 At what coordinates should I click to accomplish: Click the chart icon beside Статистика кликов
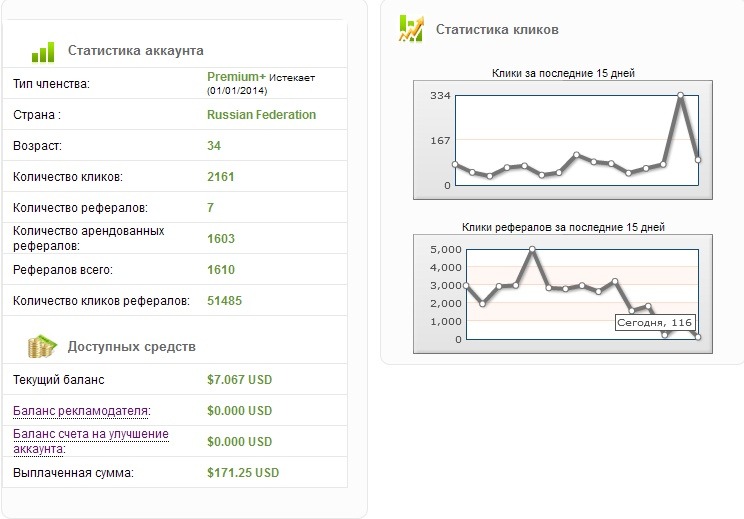pyautogui.click(x=410, y=28)
